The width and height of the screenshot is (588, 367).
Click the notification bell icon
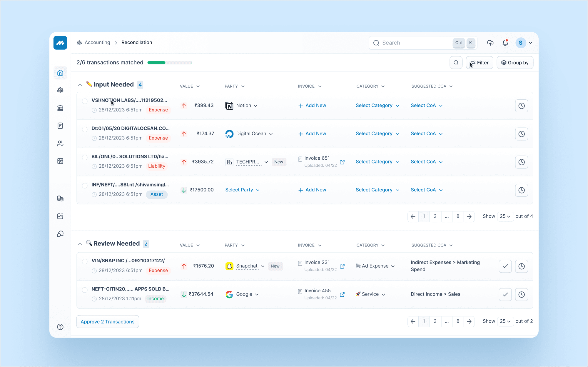(x=505, y=43)
